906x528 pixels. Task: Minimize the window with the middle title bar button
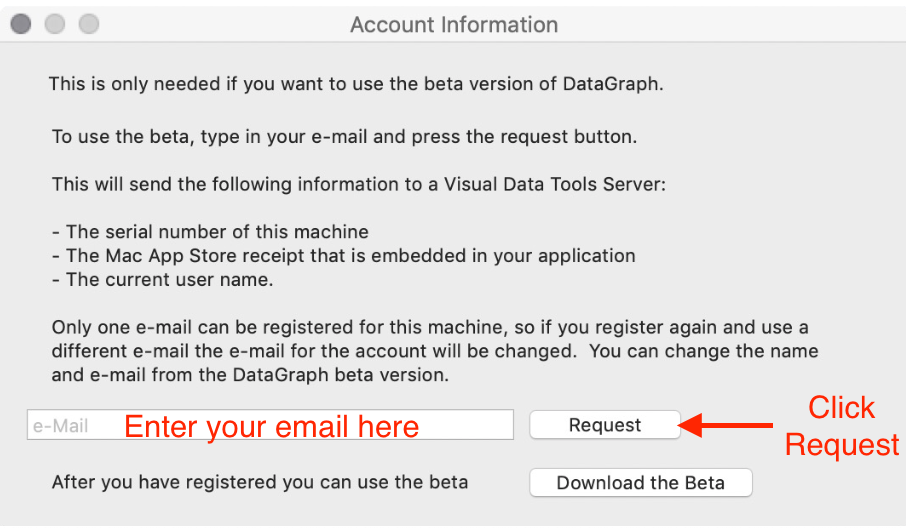[55, 24]
